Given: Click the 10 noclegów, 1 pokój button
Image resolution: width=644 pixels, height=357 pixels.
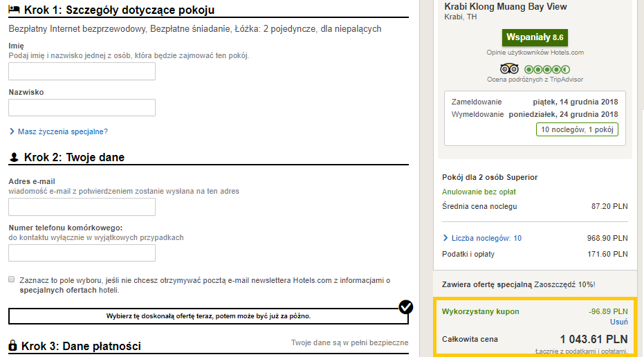Looking at the screenshot, I should click(x=577, y=129).
